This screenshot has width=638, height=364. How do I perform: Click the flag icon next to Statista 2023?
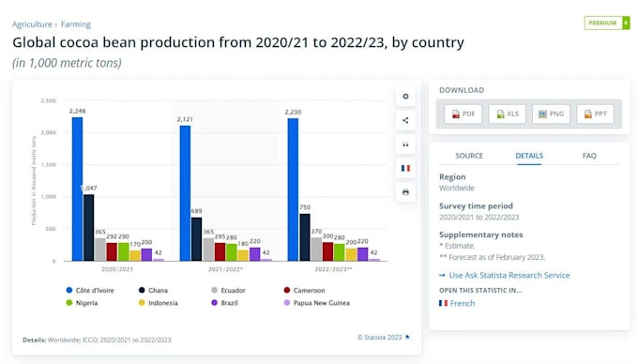pyautogui.click(x=407, y=337)
